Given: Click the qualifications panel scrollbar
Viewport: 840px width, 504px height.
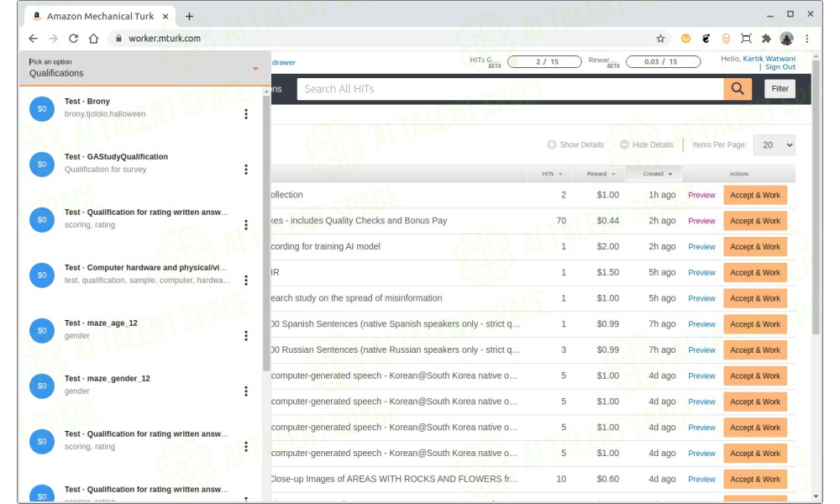Looking at the screenshot, I should click(x=266, y=234).
